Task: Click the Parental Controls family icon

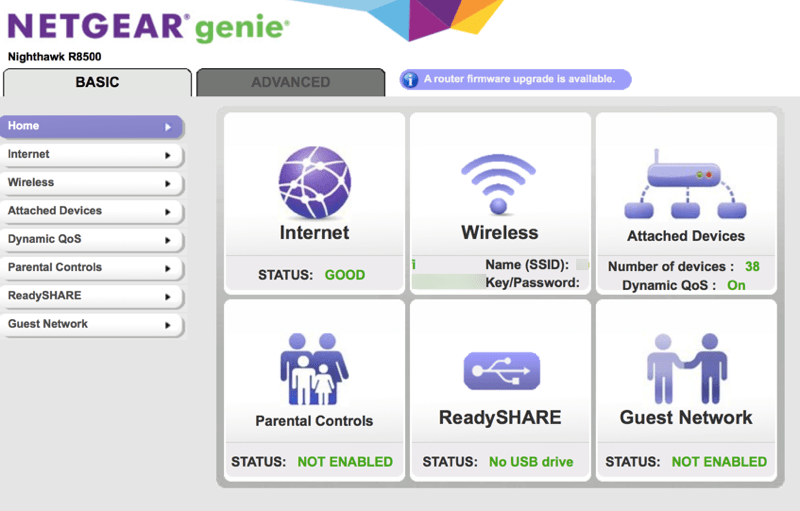Action: point(314,369)
